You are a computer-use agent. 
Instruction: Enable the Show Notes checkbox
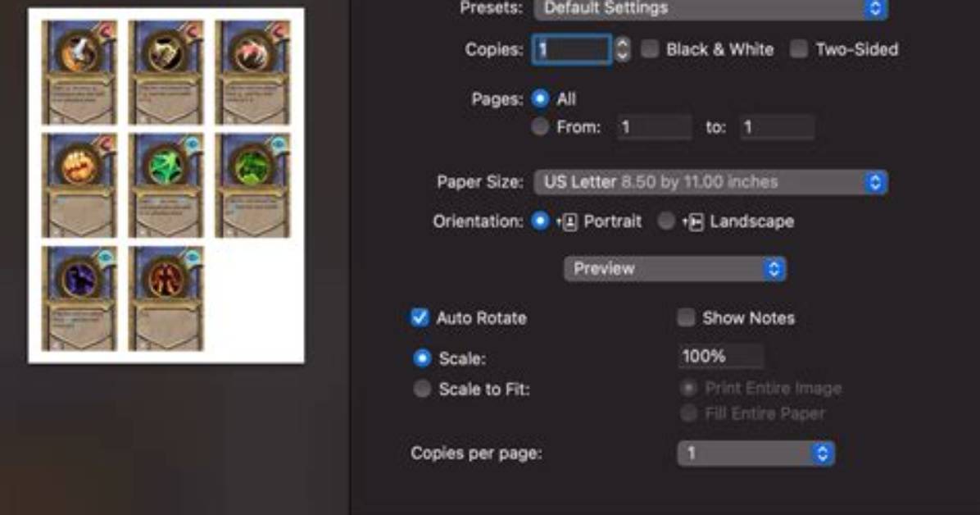point(686,318)
